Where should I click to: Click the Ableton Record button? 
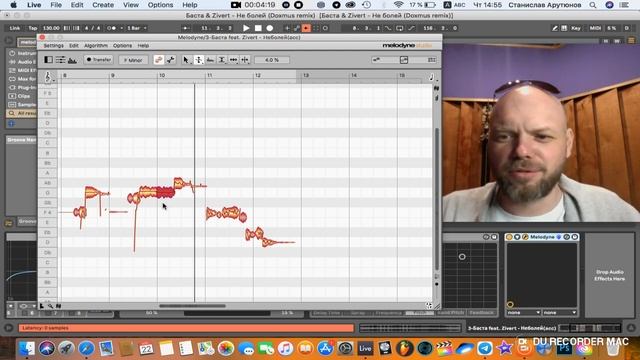click(x=270, y=28)
